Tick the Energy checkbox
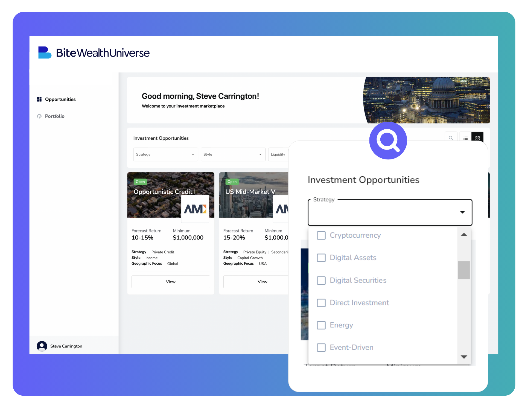Screen dimensions: 525x420 321,325
